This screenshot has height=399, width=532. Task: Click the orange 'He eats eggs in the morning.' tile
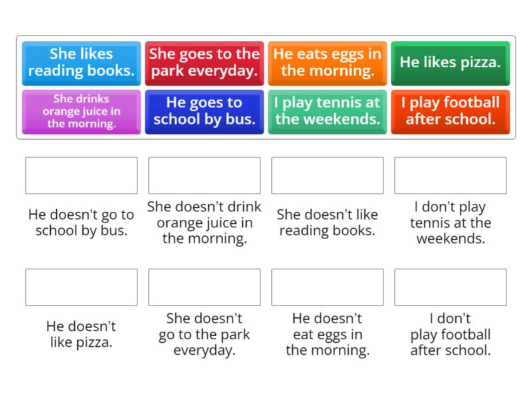coord(327,63)
